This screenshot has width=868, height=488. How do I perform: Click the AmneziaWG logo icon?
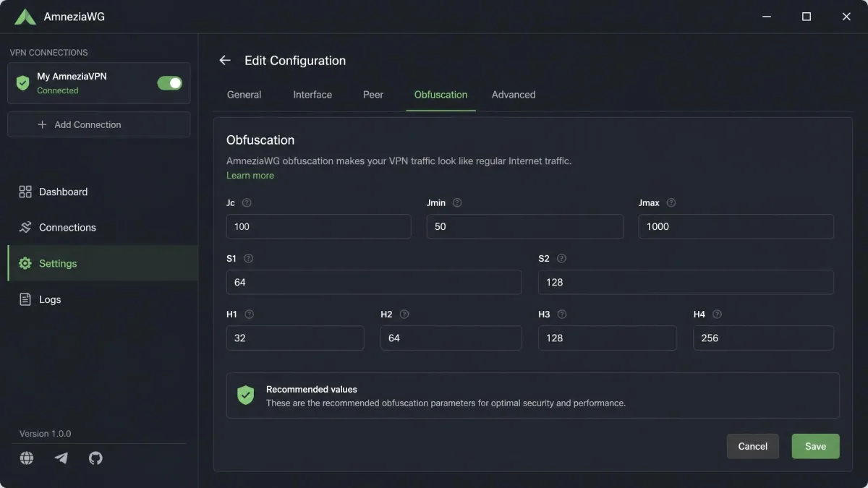tap(25, 17)
